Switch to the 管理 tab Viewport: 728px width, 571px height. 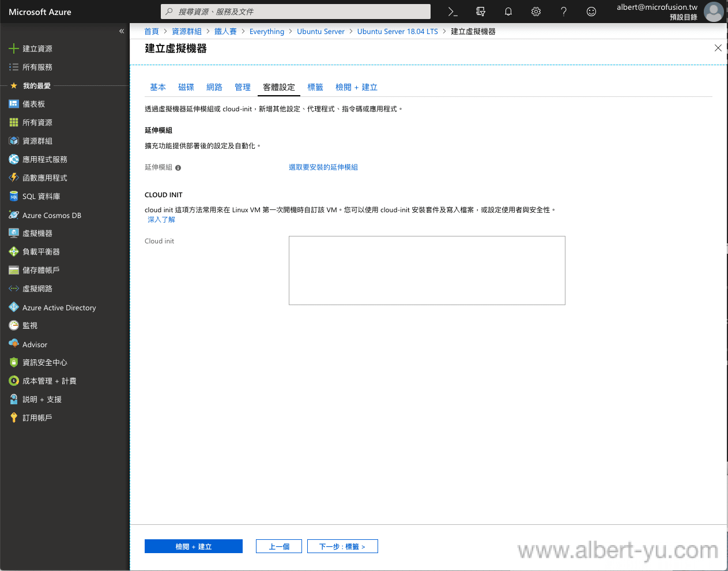(243, 87)
